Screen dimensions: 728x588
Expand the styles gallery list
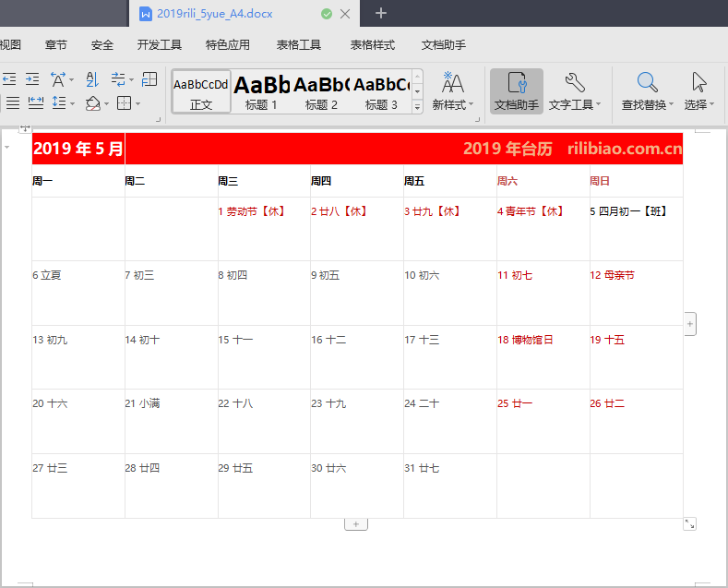coord(417,107)
